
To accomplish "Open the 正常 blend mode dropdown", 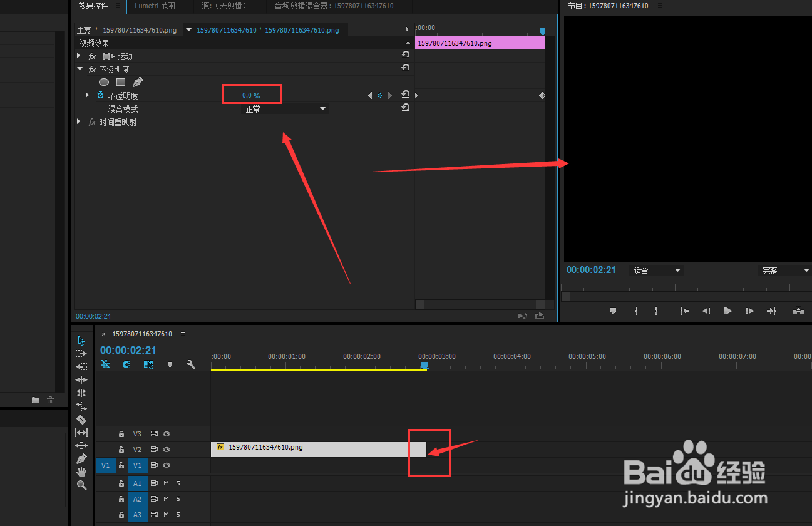I will click(x=285, y=109).
